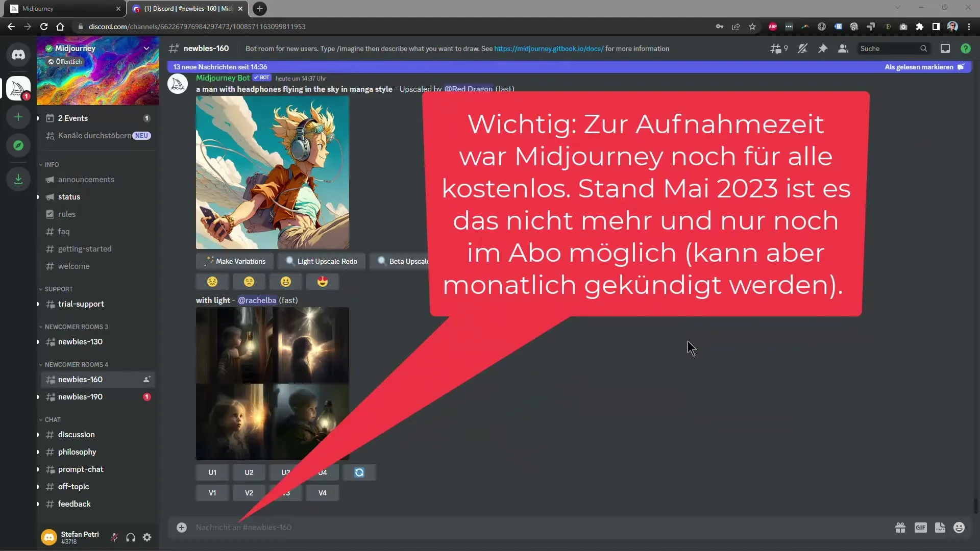Open Discord direct messages home icon
The width and height of the screenshot is (980, 551).
[x=18, y=55]
